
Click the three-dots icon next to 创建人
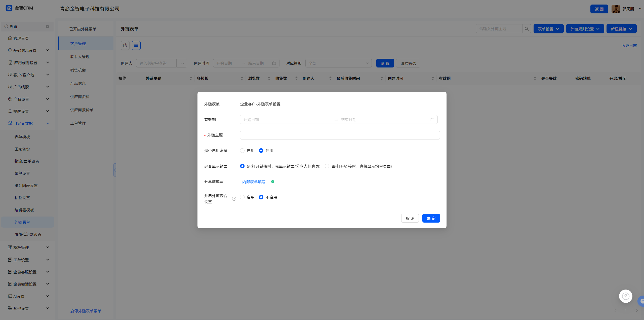click(182, 63)
